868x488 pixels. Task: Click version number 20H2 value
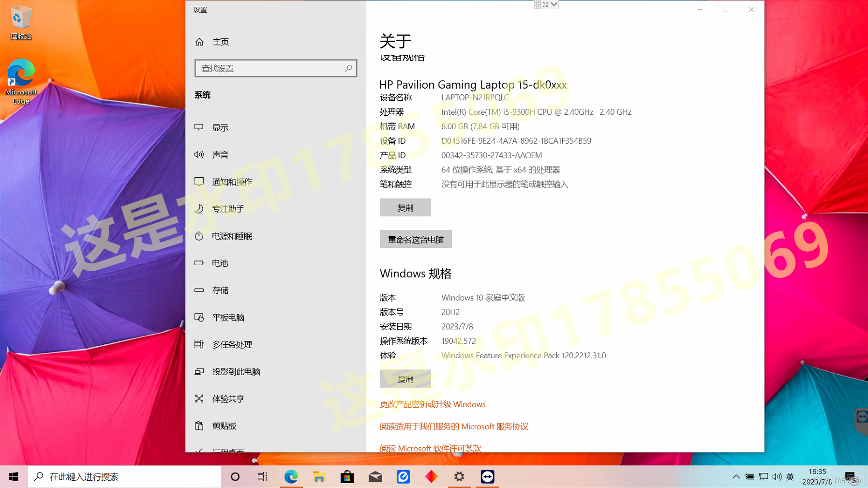(450, 312)
